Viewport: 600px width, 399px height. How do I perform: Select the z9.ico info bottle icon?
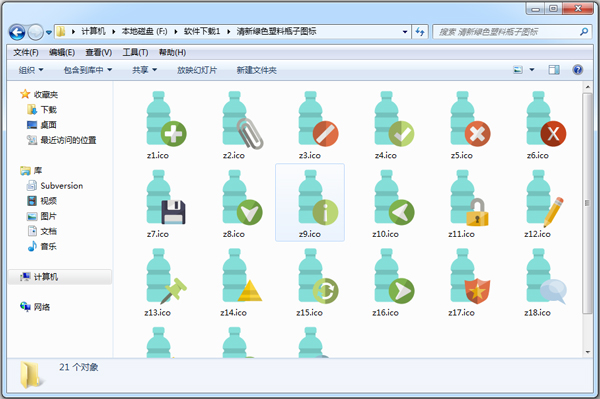point(318,197)
